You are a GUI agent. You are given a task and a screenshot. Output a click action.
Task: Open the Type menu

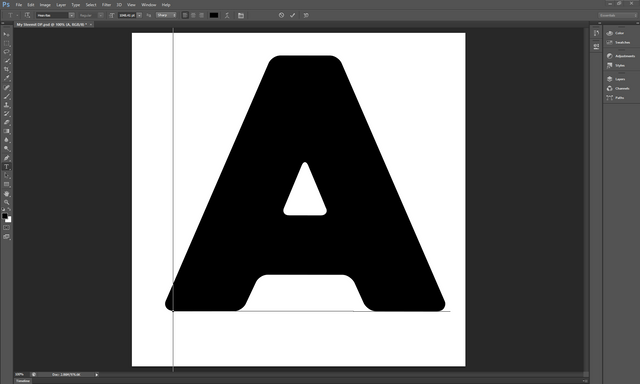[76, 5]
